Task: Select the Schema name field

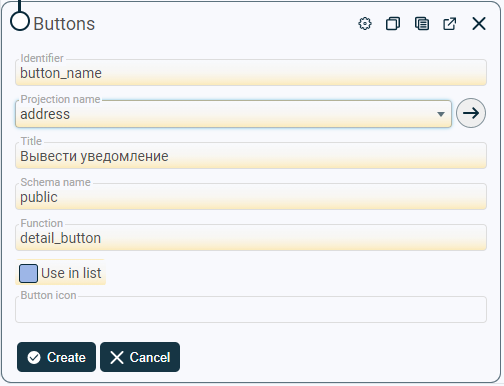Action: [251, 197]
